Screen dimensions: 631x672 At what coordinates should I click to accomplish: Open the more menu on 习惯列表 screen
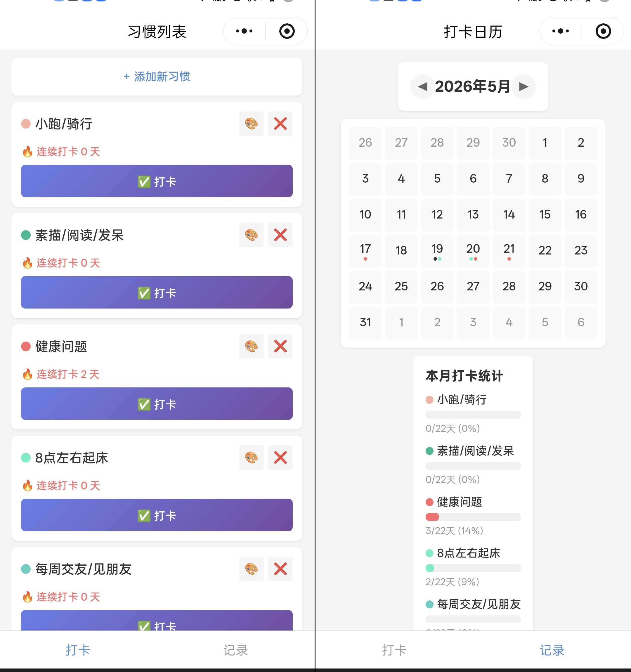[x=244, y=31]
